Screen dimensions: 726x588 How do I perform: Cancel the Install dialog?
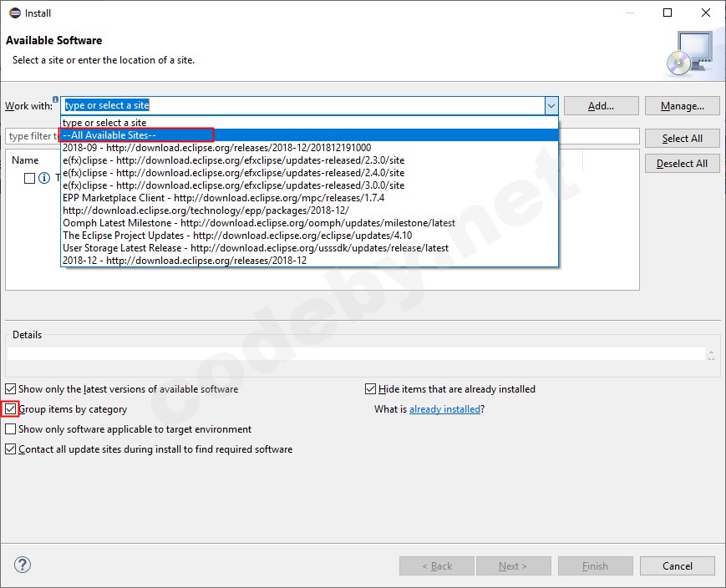[677, 565]
